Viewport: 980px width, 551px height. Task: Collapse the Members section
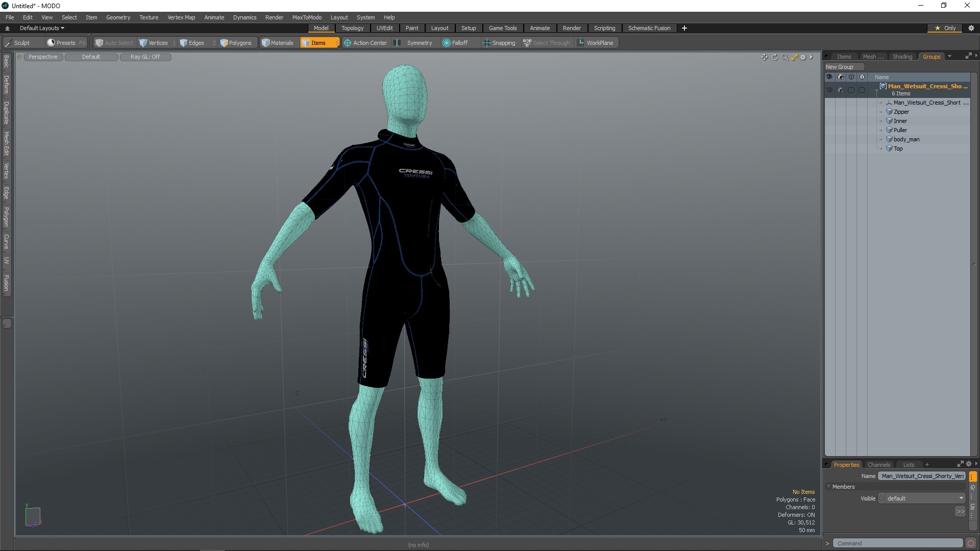pos(828,487)
